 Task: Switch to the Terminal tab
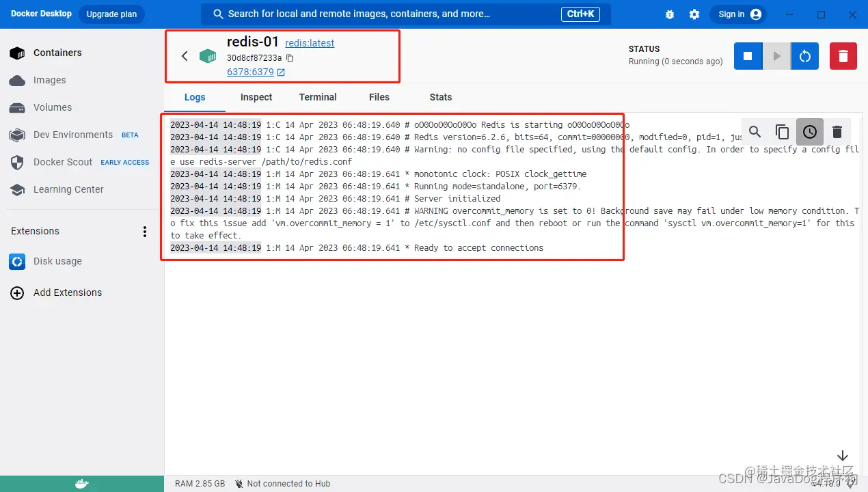(x=318, y=97)
